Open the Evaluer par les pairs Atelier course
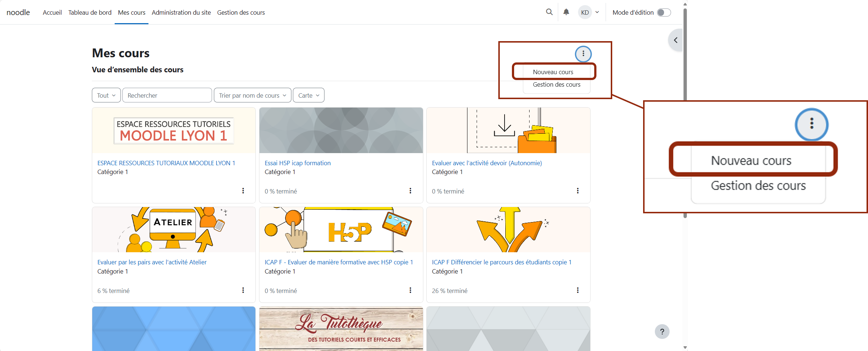Image resolution: width=868 pixels, height=351 pixels. point(152,262)
